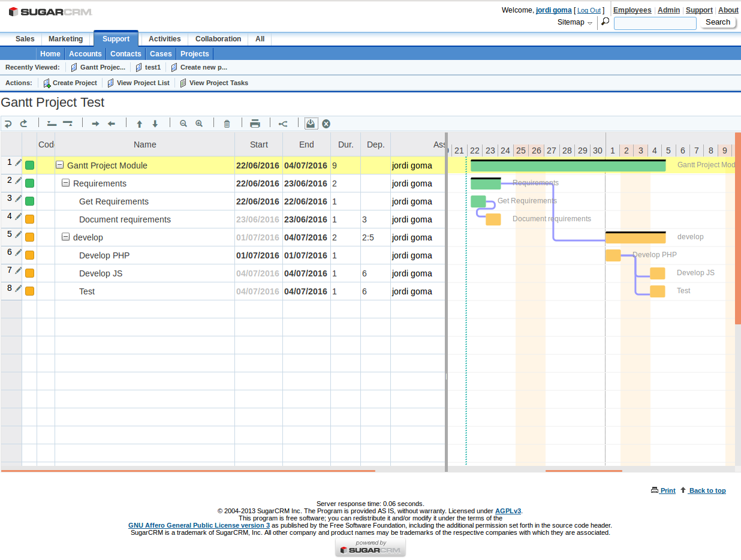Open the editor pencil for row 3
The width and height of the screenshot is (741, 560).
point(18,198)
